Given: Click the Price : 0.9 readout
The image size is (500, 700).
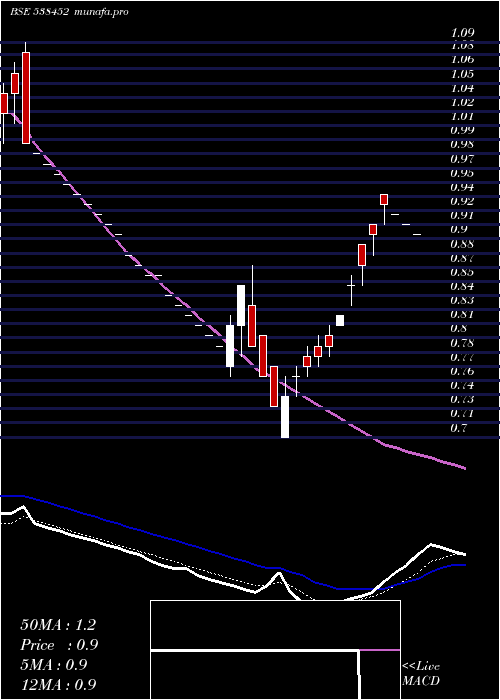Looking at the screenshot, I should tap(59, 645).
